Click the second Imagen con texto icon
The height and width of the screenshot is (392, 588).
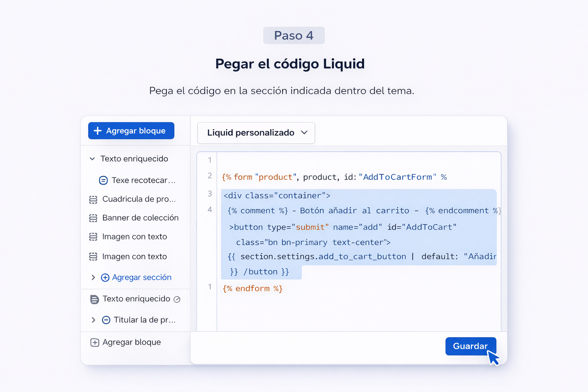pyautogui.click(x=93, y=257)
